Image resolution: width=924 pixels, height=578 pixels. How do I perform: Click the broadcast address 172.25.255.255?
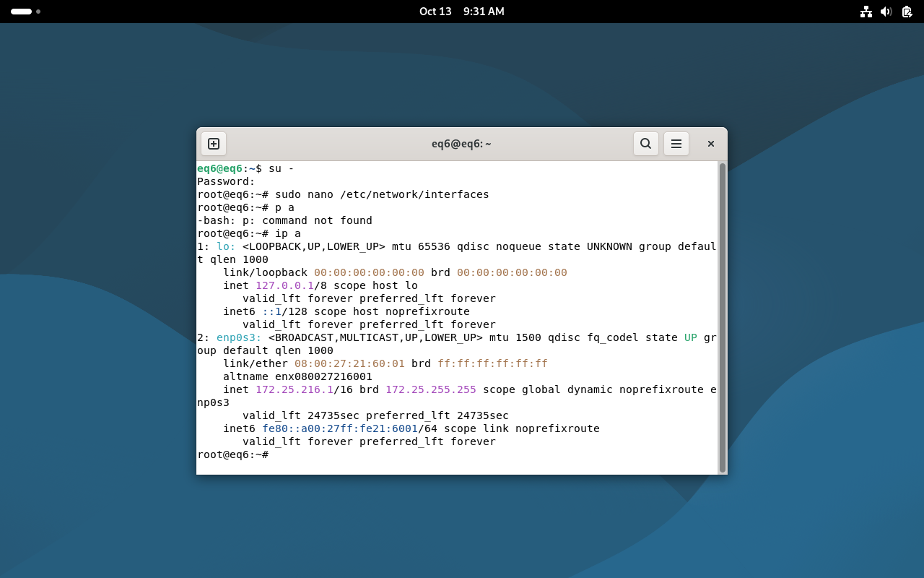tap(431, 389)
